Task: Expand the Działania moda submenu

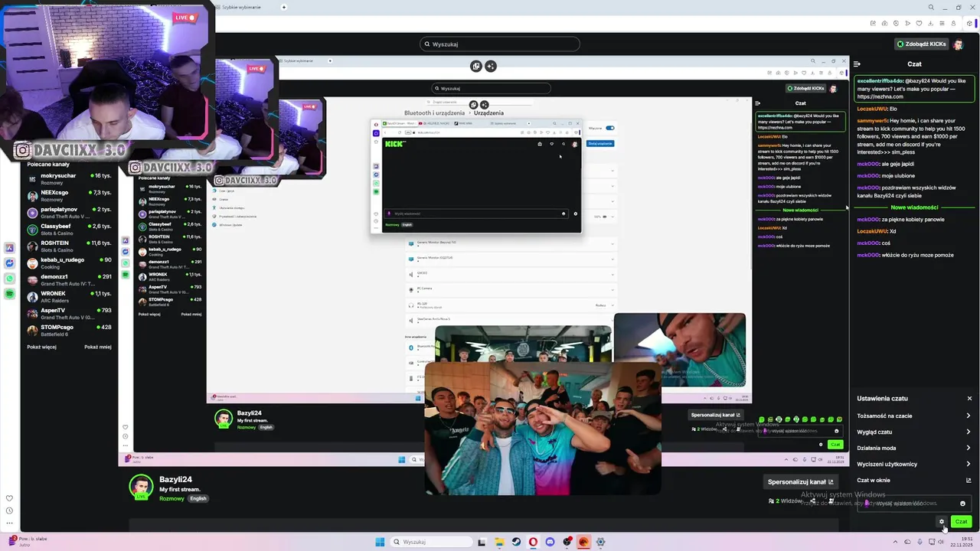Action: pyautogui.click(x=914, y=448)
